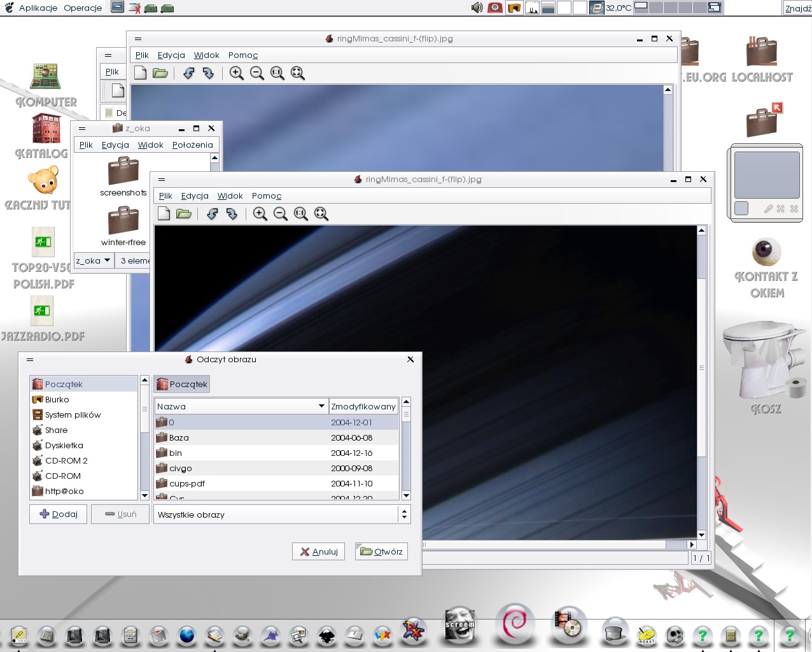Image resolution: width=812 pixels, height=652 pixels.
Task: Click the front viewer vertical scrollbar down arrow
Action: click(x=701, y=535)
